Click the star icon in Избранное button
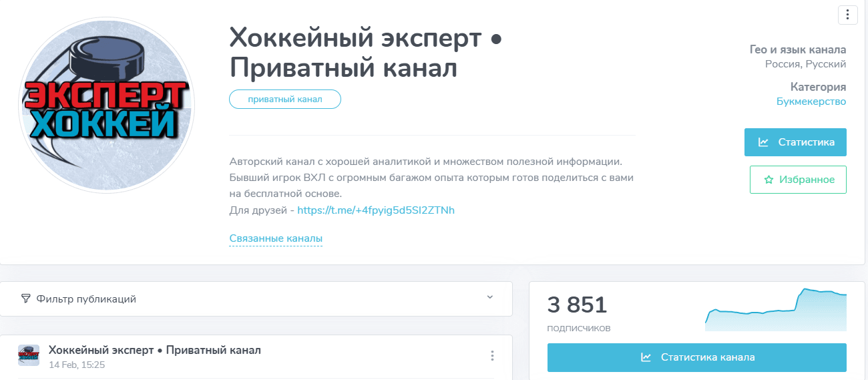 point(769,180)
